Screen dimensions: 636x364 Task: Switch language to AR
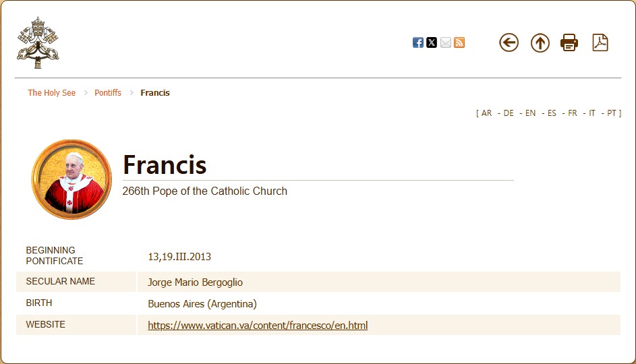(x=487, y=113)
